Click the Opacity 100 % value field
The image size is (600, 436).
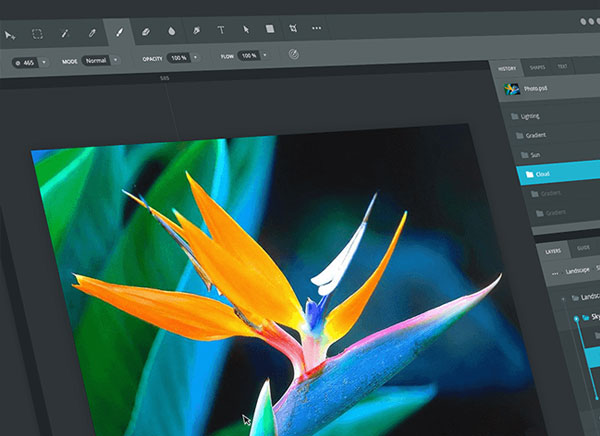click(179, 58)
